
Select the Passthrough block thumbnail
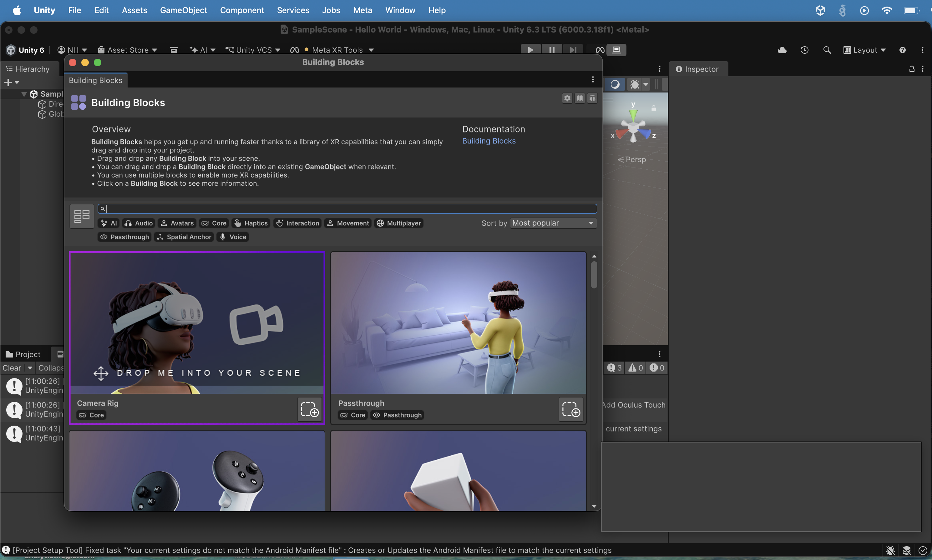point(458,323)
